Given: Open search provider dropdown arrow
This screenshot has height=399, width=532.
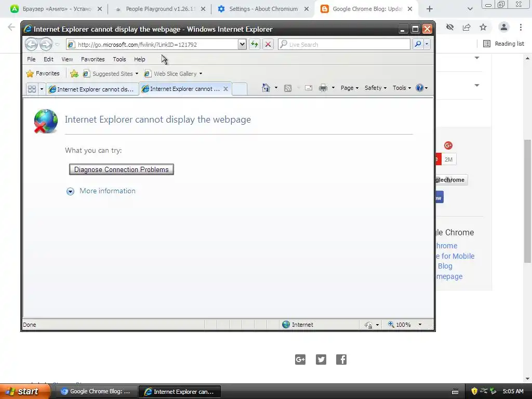Looking at the screenshot, I should [427, 44].
